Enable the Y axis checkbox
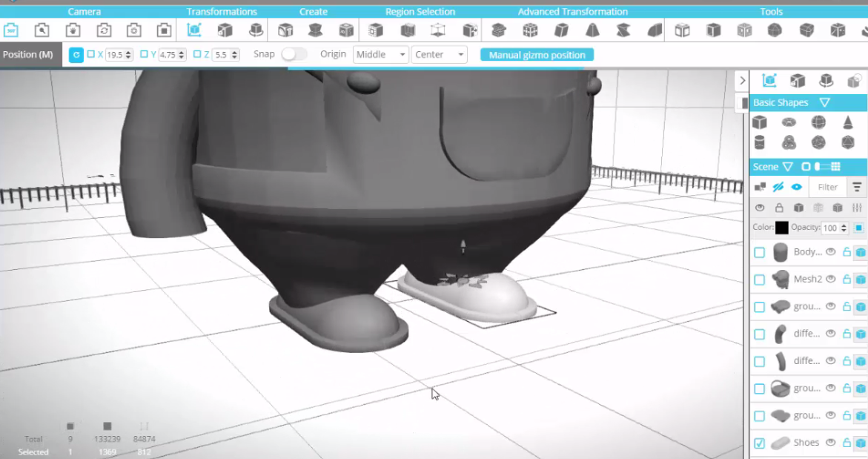The height and width of the screenshot is (459, 868). [x=144, y=54]
